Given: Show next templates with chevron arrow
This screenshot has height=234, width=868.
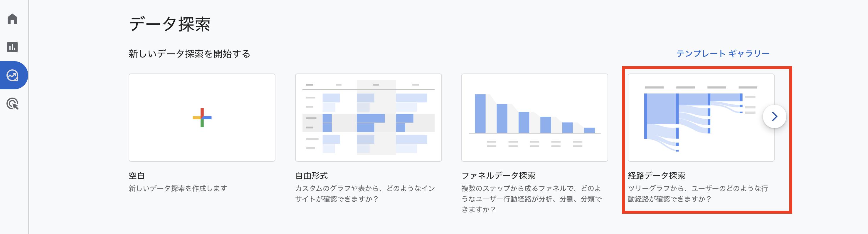Looking at the screenshot, I should 774,116.
